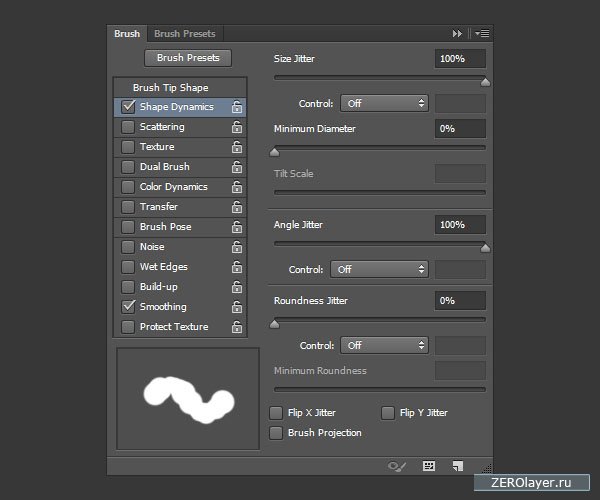
Task: Click the Angle Jitter slider handle
Action: pyautogui.click(x=485, y=248)
